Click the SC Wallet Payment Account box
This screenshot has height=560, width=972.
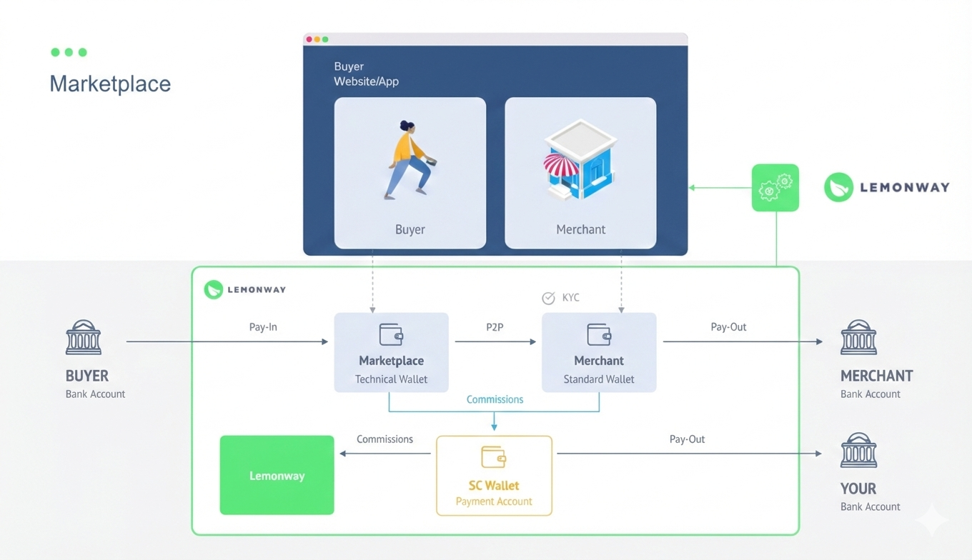pyautogui.click(x=494, y=476)
